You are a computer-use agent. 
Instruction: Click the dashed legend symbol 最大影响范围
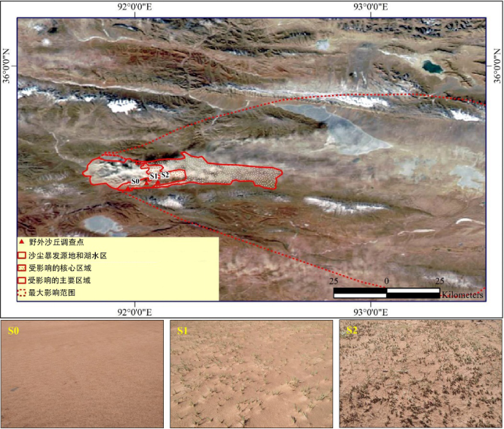(x=21, y=293)
